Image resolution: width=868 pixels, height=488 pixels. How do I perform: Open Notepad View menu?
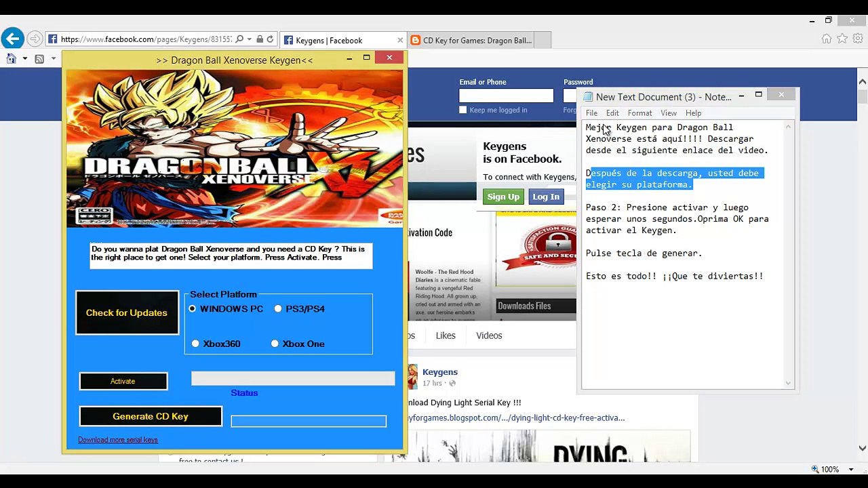(669, 113)
